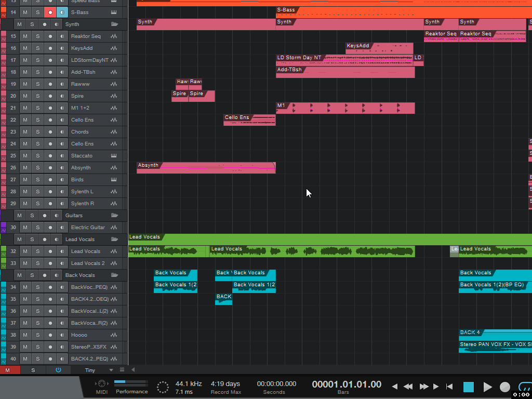Viewport: 532px width, 399px height.
Task: Click the waveform icon on Hoooo track
Action: point(114,335)
